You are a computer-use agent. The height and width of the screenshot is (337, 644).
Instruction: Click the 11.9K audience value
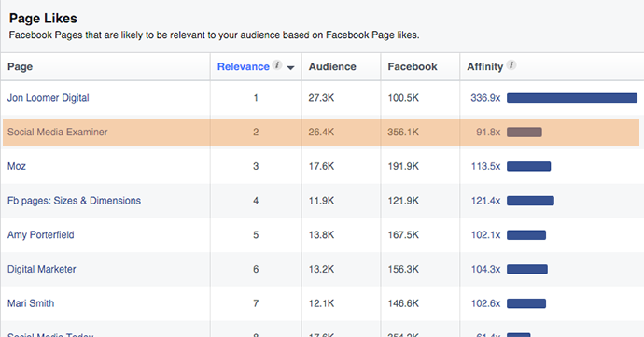click(x=322, y=201)
